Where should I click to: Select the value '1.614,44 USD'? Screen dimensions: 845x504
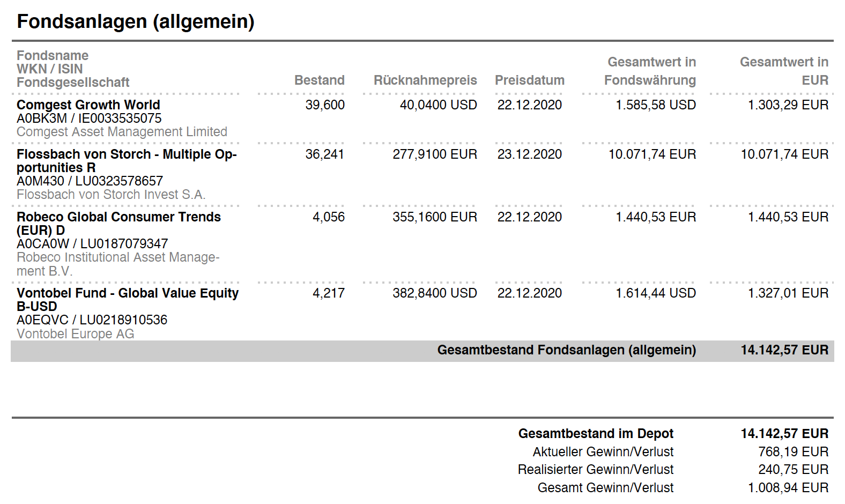pyautogui.click(x=656, y=293)
